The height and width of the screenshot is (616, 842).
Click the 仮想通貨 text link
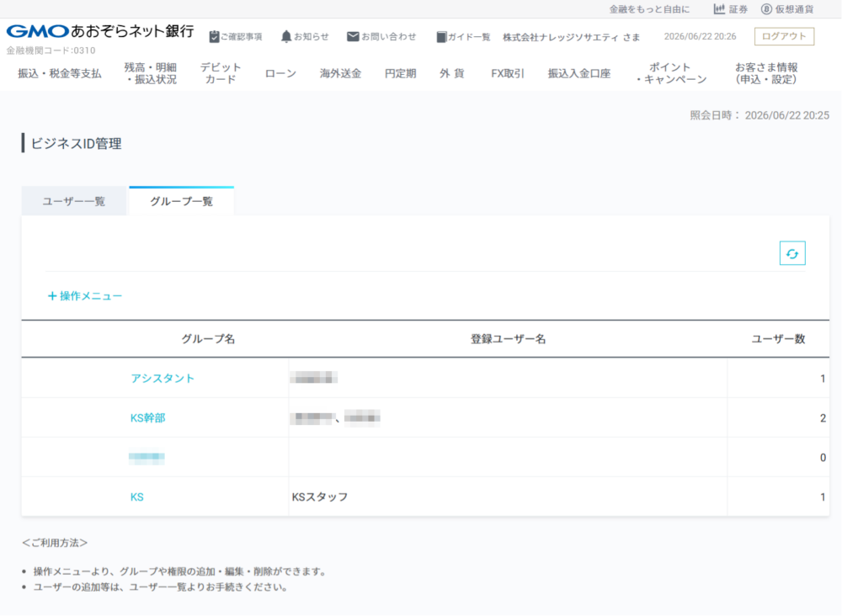tap(795, 9)
